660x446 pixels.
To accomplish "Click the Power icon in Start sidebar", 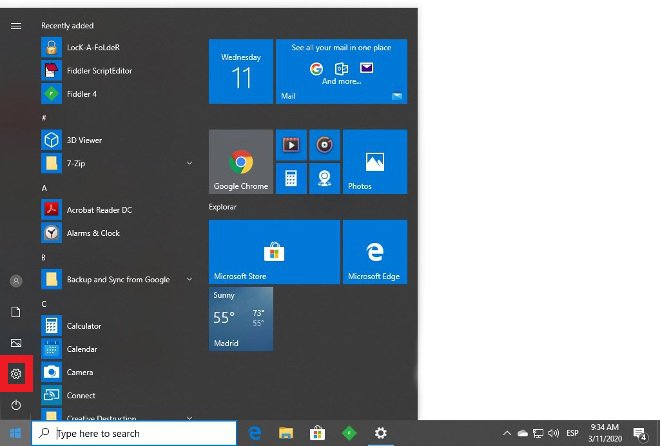I will [16, 405].
